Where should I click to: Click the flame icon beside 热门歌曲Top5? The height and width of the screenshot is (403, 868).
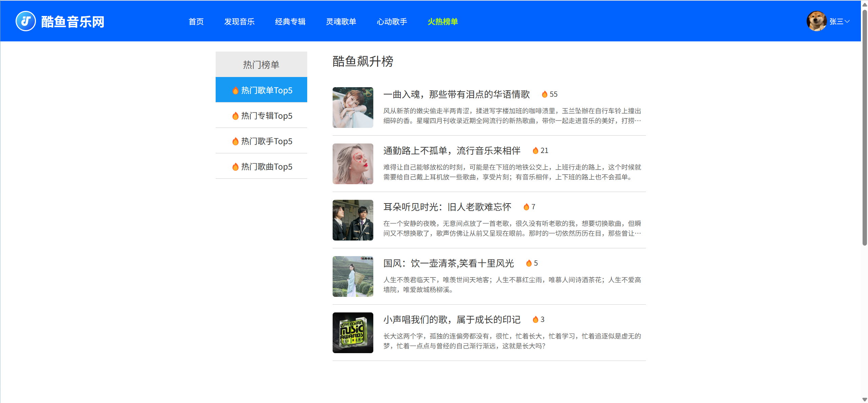[235, 167]
